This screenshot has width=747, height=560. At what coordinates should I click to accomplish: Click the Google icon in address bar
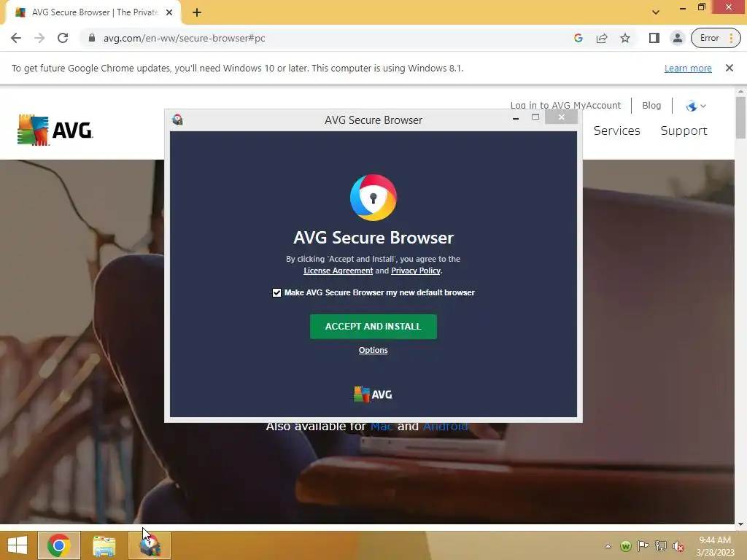[578, 38]
